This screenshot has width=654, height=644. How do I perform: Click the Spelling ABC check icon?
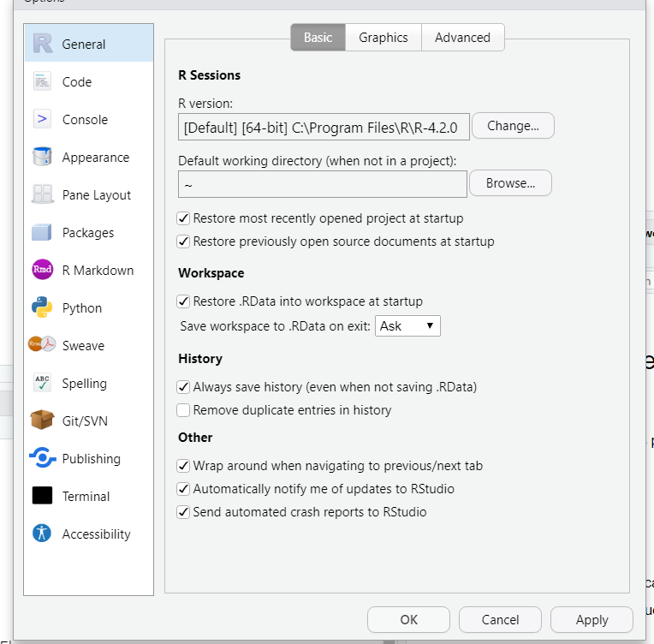[42, 383]
